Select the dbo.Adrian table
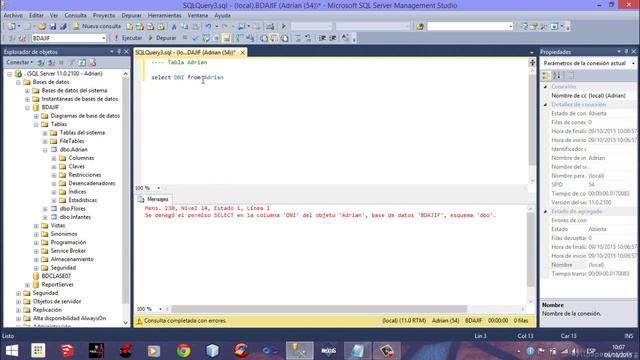Viewport: 640px width, 360px height. 73,150
